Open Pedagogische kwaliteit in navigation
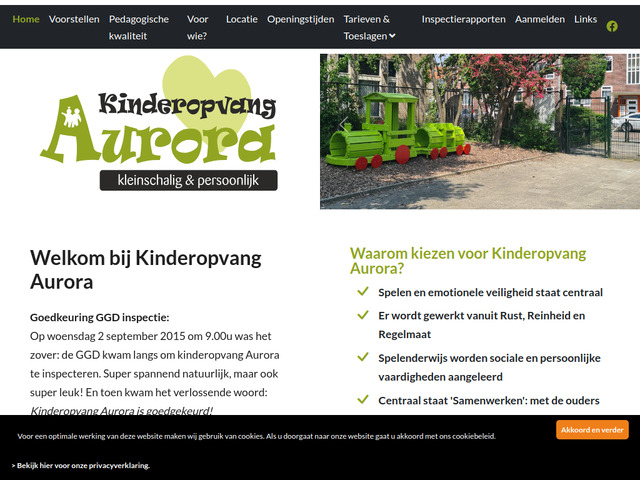 point(139,27)
